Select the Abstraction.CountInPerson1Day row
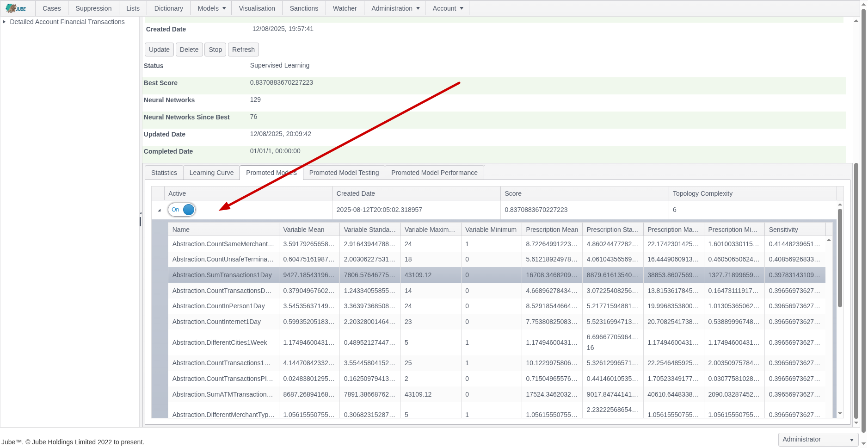The image size is (868, 448). point(497,306)
